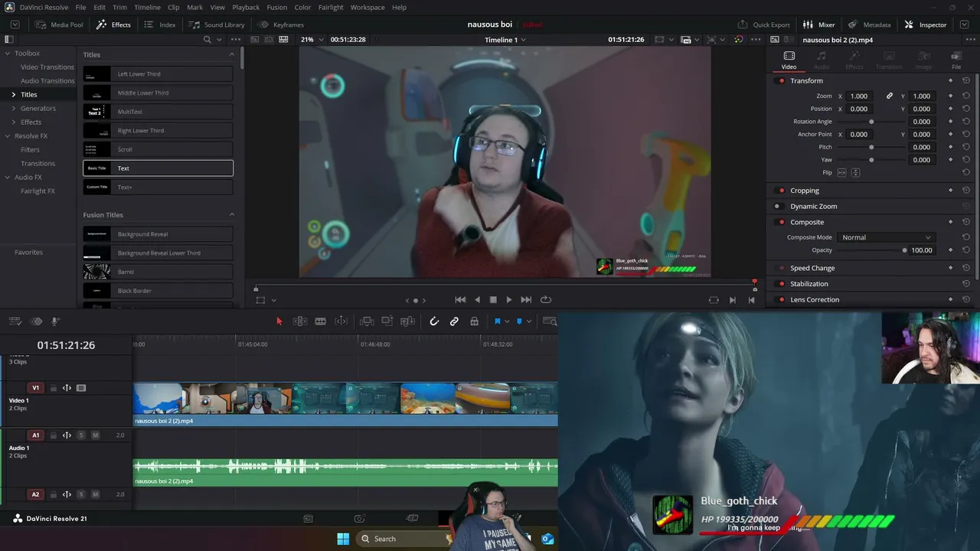The width and height of the screenshot is (980, 551).
Task: Toggle Solo on Audio 1 track
Action: pyautogui.click(x=81, y=435)
